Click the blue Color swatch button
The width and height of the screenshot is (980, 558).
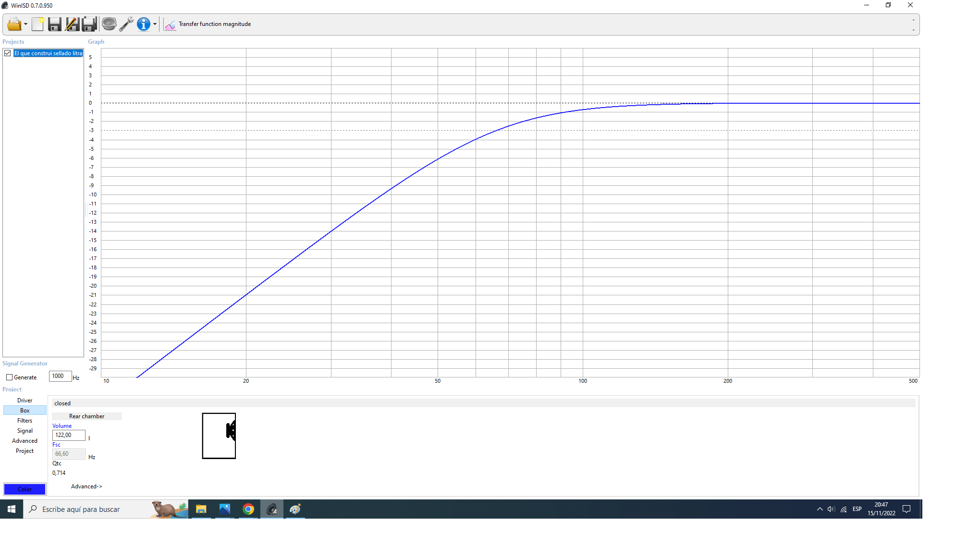(x=25, y=489)
